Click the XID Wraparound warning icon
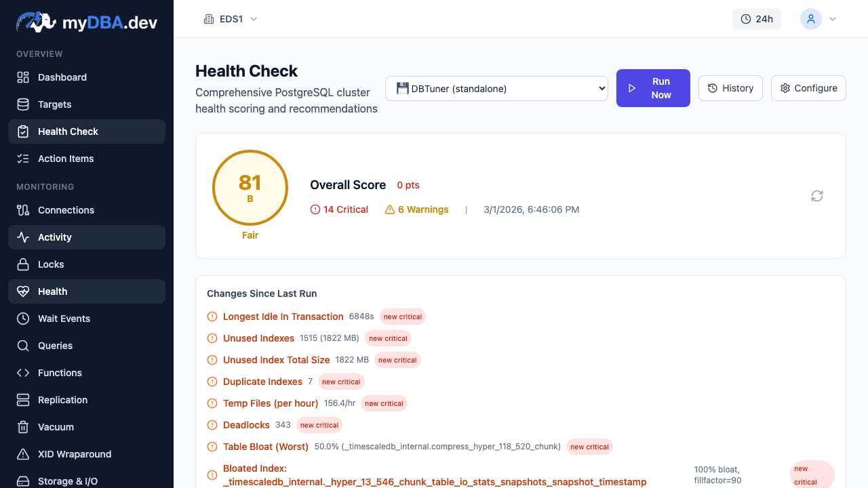868x488 pixels. tap(23, 454)
